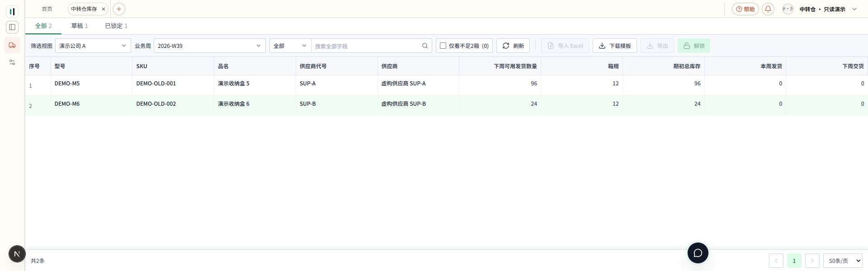Click the 下载模板 button
The height and width of the screenshot is (271, 868).
(615, 46)
